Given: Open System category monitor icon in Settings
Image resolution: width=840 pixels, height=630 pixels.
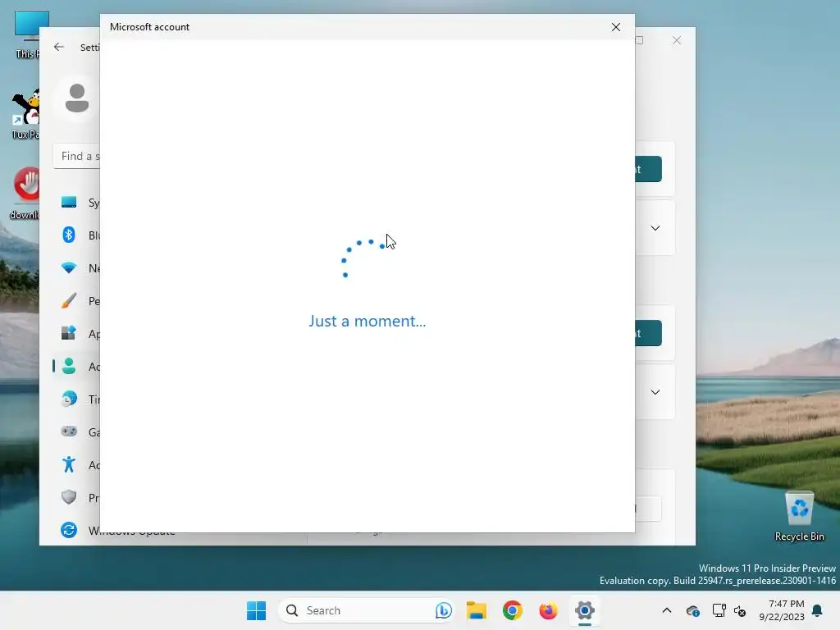Looking at the screenshot, I should tap(69, 202).
